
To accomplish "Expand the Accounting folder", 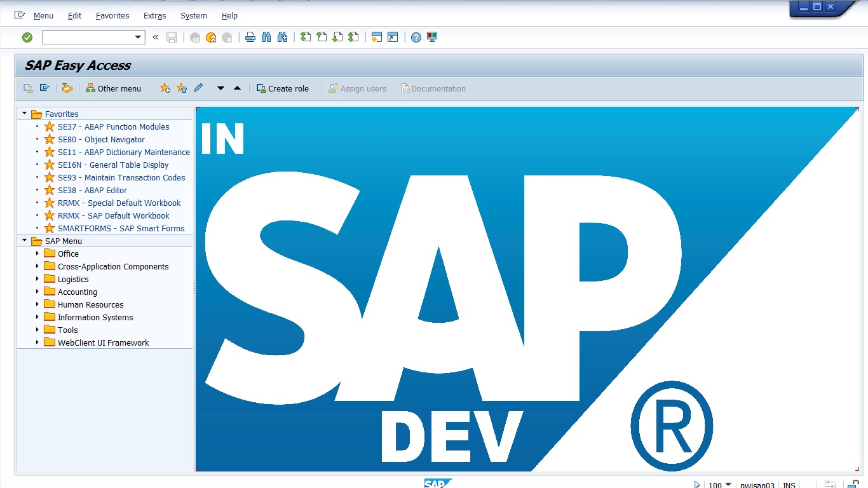I will tap(37, 292).
